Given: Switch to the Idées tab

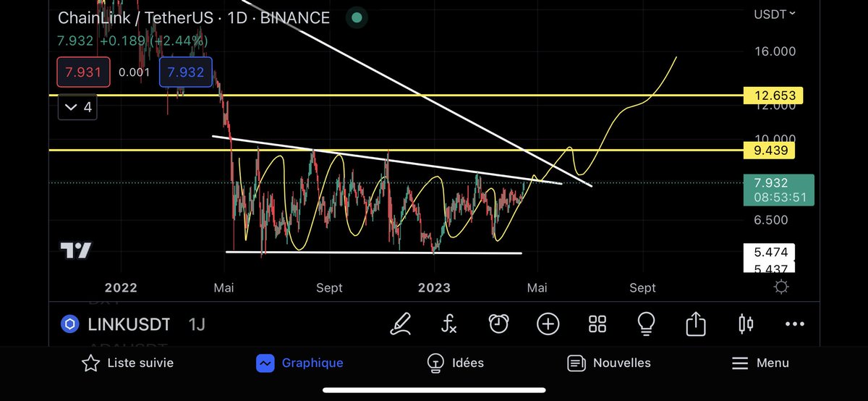Looking at the screenshot, I should pyautogui.click(x=455, y=363).
